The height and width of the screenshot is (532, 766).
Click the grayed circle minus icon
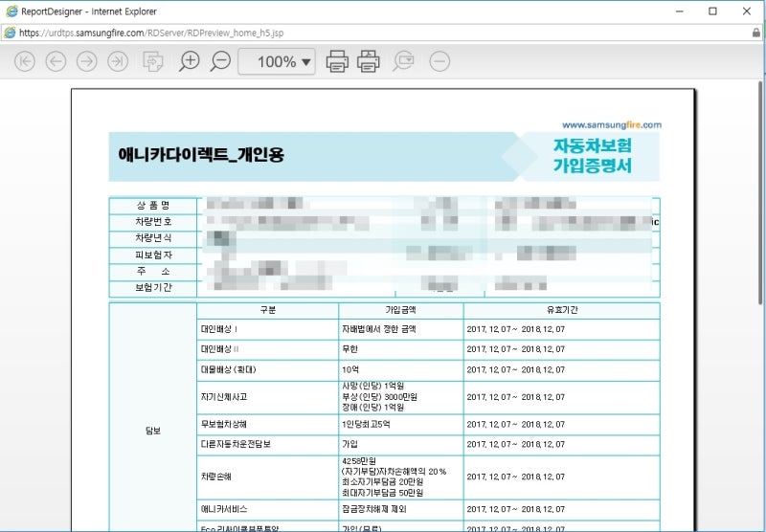pyautogui.click(x=439, y=61)
